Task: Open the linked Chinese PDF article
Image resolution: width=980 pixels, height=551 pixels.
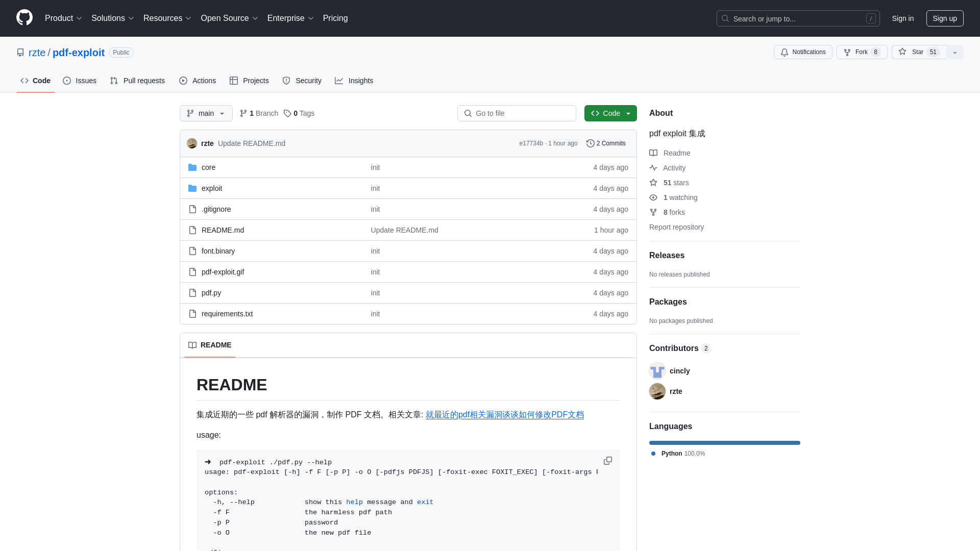Action: (505, 415)
